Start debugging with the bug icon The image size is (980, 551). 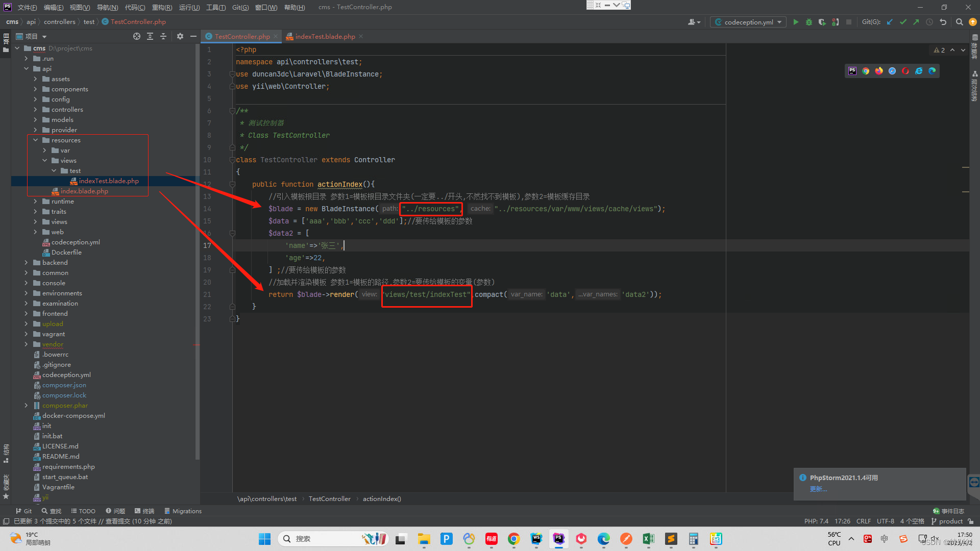[x=809, y=22]
